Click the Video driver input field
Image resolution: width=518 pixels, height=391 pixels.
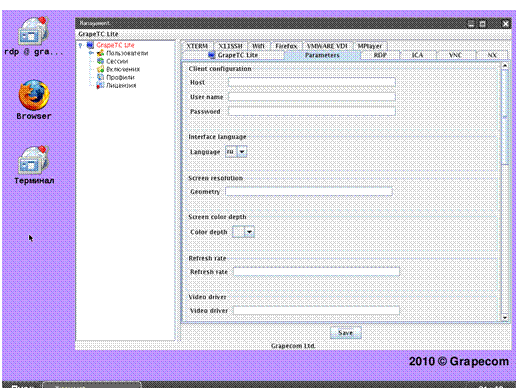(316, 310)
